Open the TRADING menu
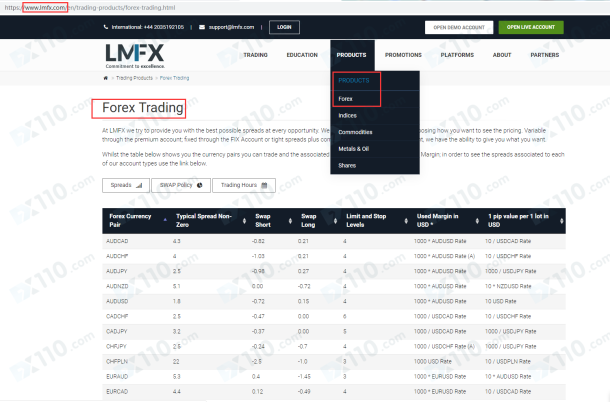The image size is (610, 402). click(256, 55)
